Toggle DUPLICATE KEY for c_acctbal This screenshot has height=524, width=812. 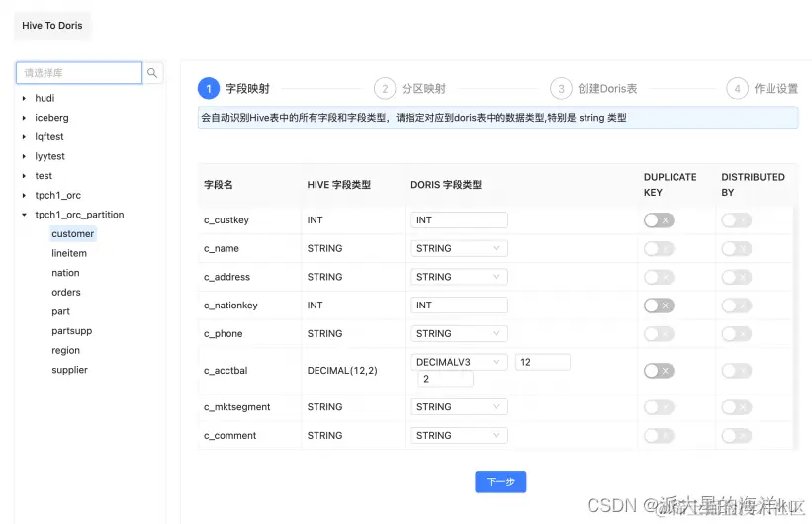click(659, 371)
